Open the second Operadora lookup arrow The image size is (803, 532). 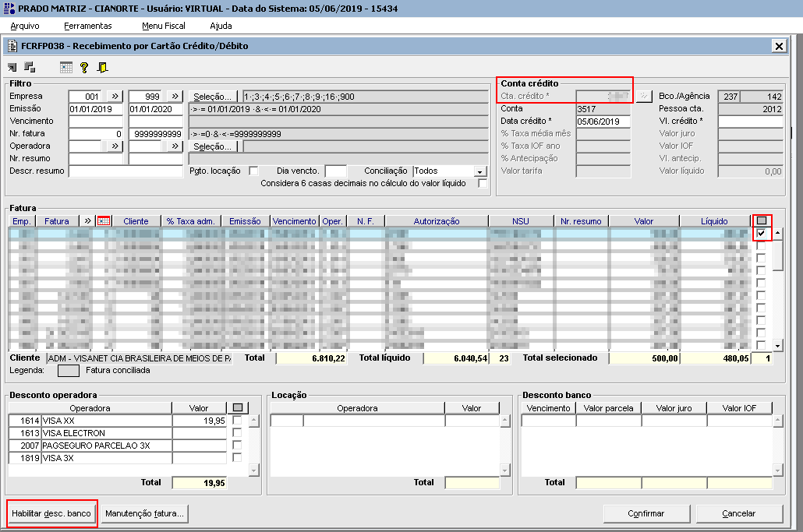[175, 146]
